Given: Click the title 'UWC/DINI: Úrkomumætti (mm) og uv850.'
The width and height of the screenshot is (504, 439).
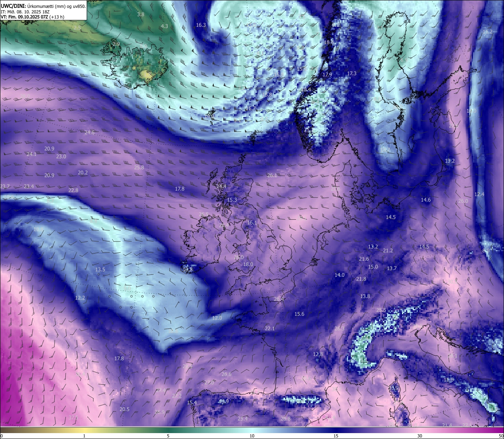Looking at the screenshot, I should (43, 6).
